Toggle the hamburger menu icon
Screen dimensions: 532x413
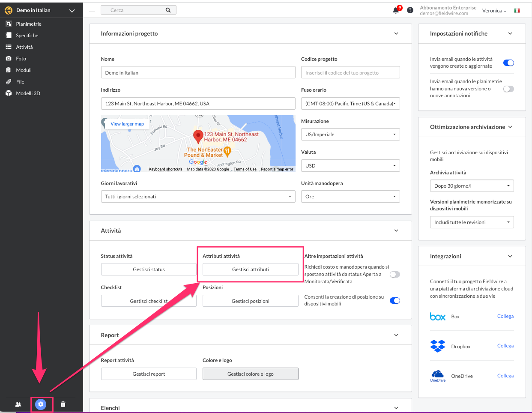92,10
